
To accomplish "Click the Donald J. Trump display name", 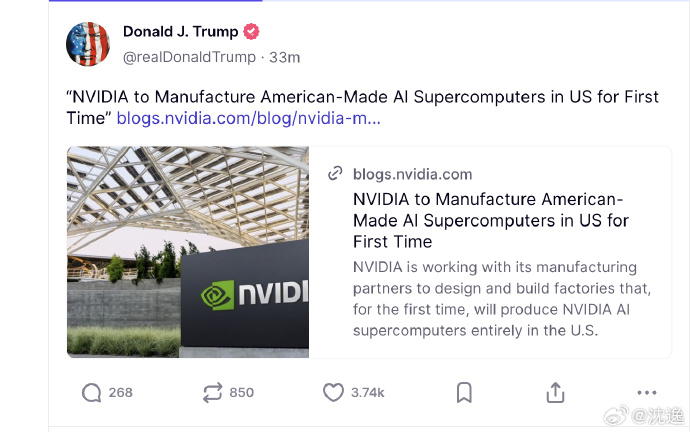I will pos(180,32).
